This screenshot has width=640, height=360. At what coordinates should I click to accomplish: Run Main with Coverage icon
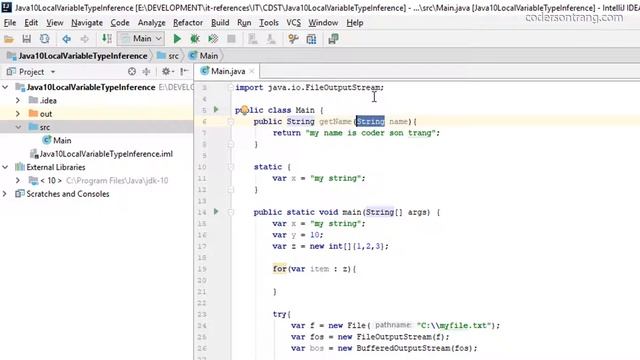pyautogui.click(x=213, y=39)
